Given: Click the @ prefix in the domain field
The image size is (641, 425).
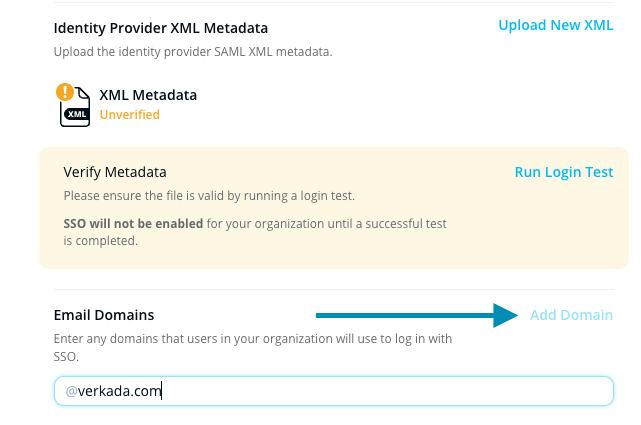Looking at the screenshot, I should tap(71, 391).
